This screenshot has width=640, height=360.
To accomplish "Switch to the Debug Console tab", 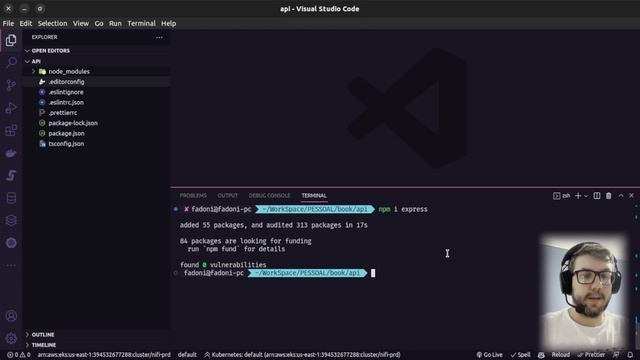I will point(269,196).
